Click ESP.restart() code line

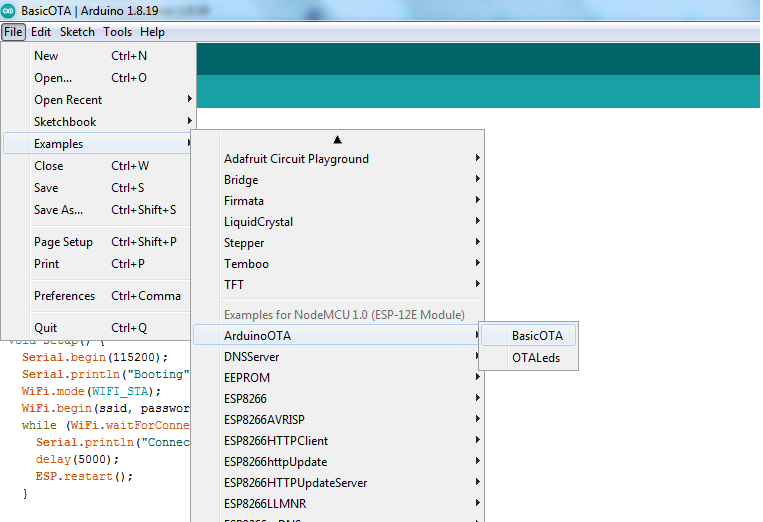tap(84, 477)
